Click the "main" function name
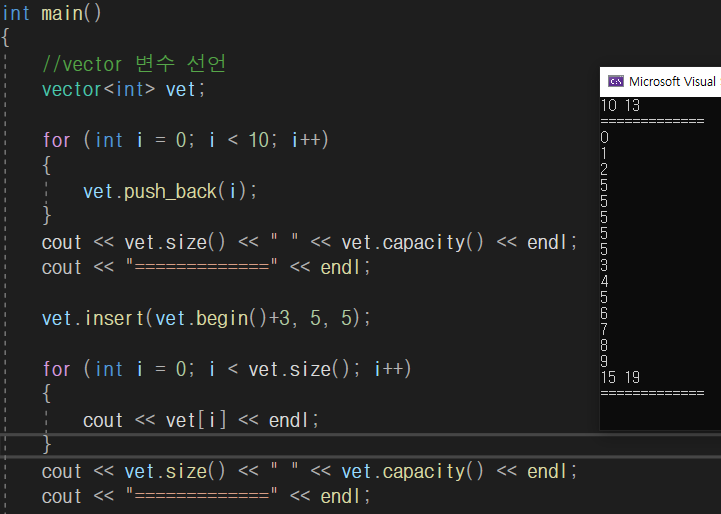This screenshot has width=721, height=514. tap(62, 13)
